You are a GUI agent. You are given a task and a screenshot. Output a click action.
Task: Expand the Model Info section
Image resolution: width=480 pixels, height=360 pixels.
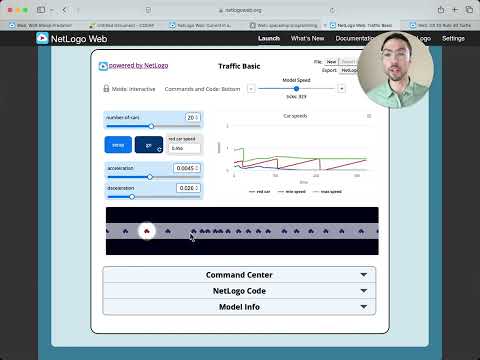(x=239, y=307)
